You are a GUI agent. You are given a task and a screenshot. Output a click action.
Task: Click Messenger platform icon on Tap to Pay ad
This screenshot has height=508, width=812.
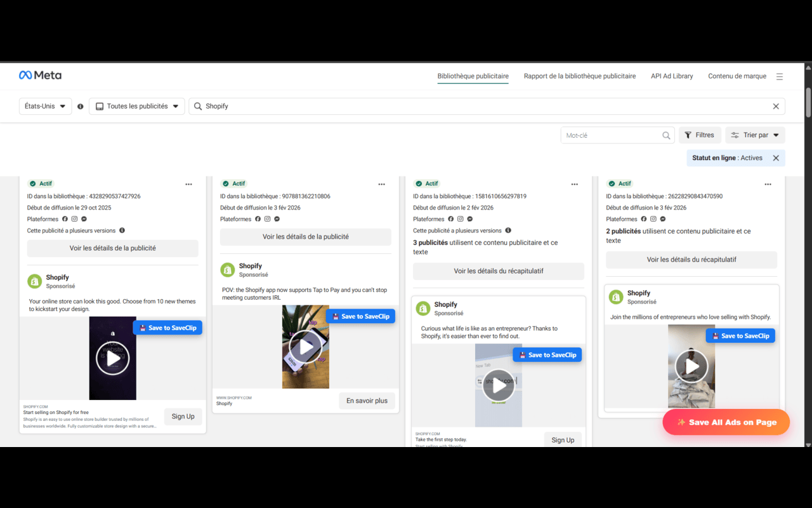pyautogui.click(x=277, y=219)
